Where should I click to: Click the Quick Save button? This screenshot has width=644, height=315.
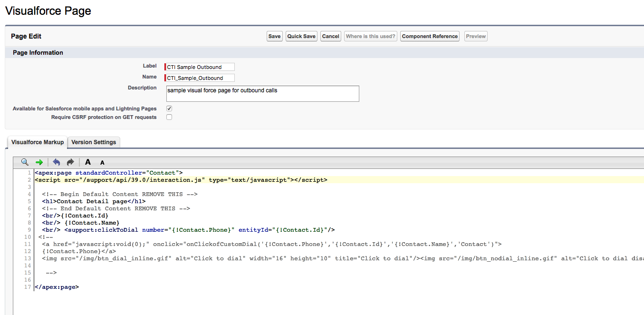click(x=301, y=36)
